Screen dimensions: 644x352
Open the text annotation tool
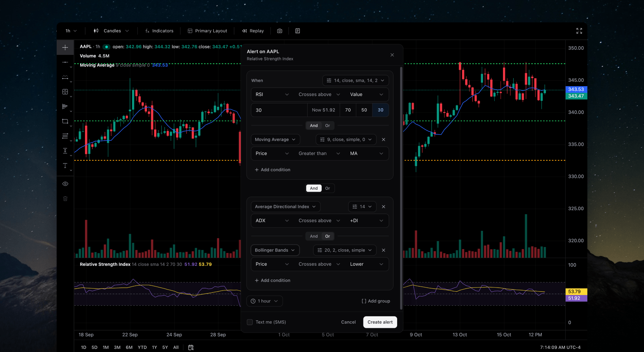click(x=65, y=166)
